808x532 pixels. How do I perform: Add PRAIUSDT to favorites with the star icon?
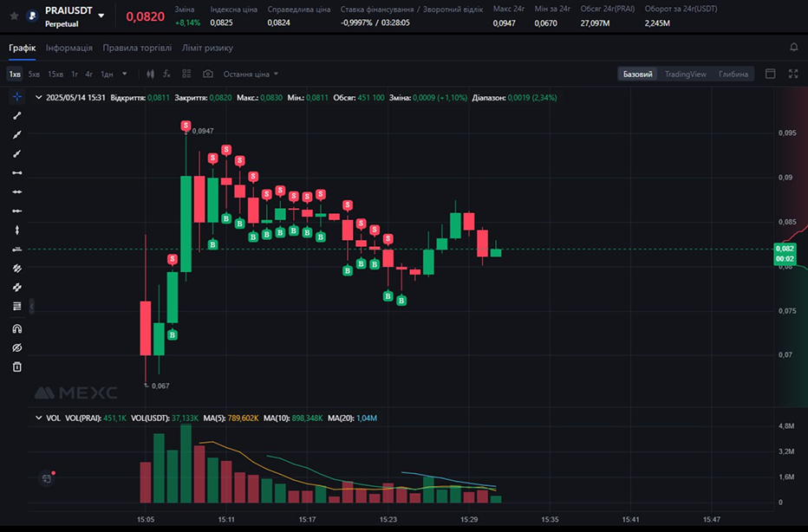(x=14, y=16)
